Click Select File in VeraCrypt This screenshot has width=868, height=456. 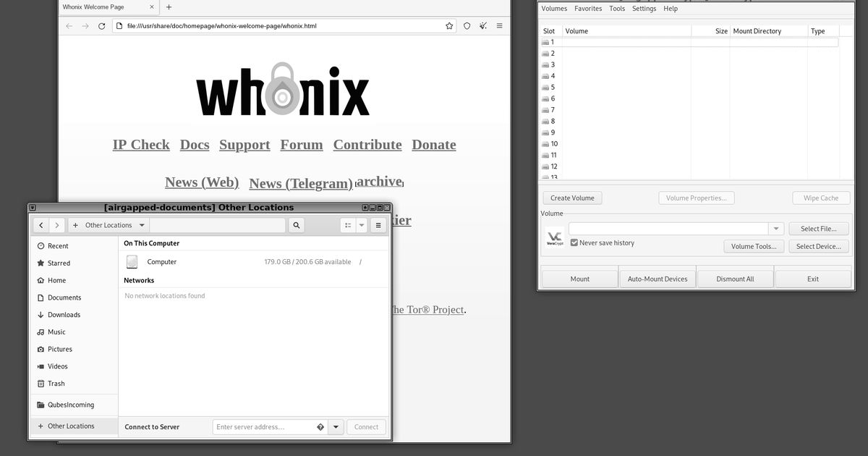click(x=819, y=229)
